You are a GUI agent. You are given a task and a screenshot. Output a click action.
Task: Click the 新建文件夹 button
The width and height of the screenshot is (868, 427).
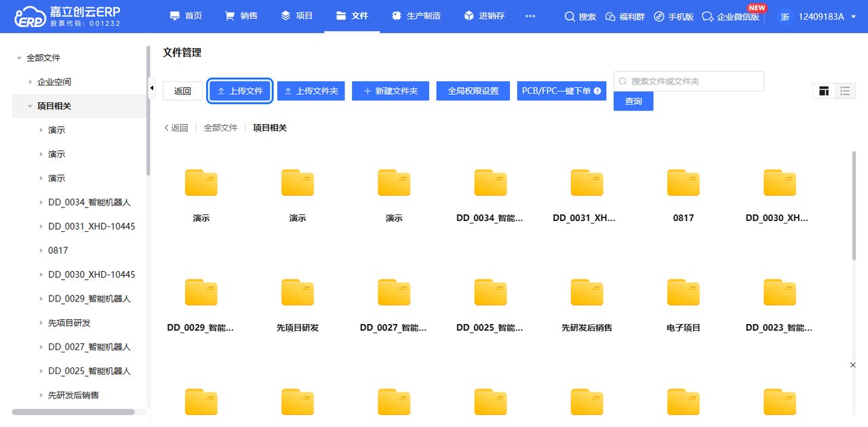click(x=391, y=91)
